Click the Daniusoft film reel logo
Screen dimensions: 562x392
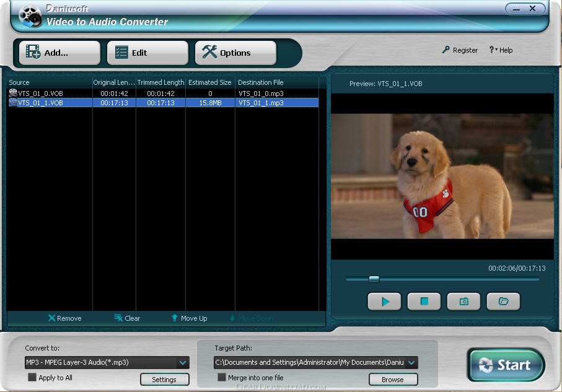point(30,15)
